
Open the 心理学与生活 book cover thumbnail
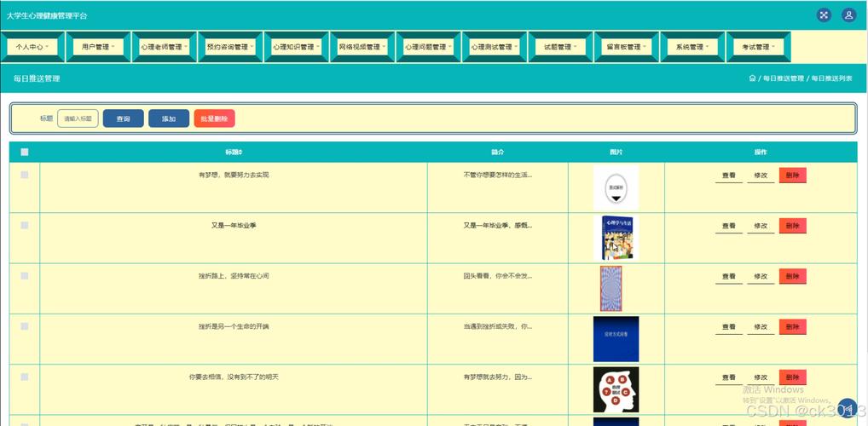pyautogui.click(x=616, y=238)
